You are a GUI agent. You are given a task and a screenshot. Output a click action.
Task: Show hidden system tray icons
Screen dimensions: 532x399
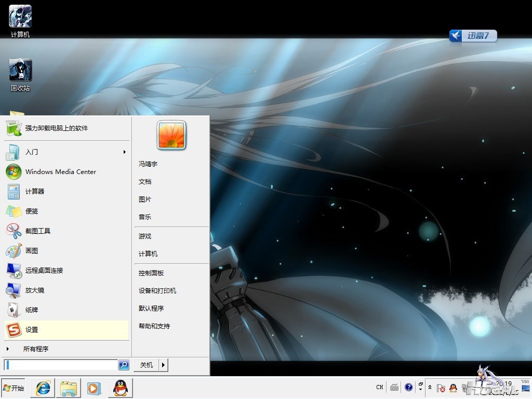click(430, 388)
